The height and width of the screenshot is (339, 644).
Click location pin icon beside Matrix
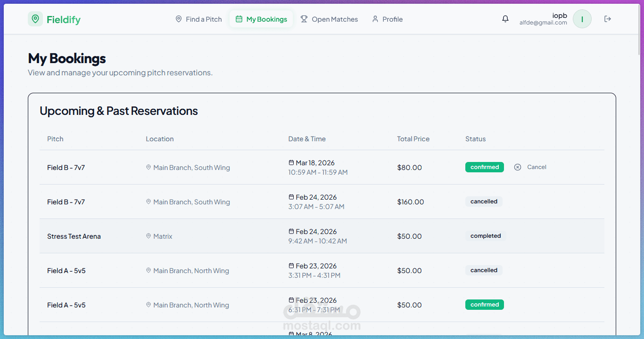click(149, 236)
